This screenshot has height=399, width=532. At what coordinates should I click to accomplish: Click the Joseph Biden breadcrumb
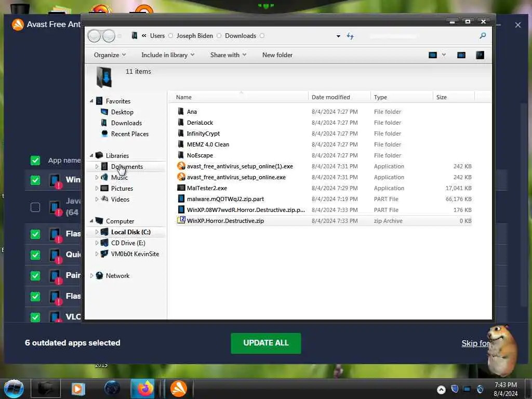[195, 36]
